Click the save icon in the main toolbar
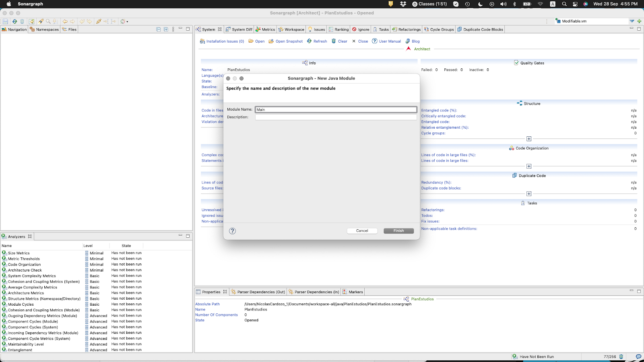The image size is (644, 362). click(5, 21)
